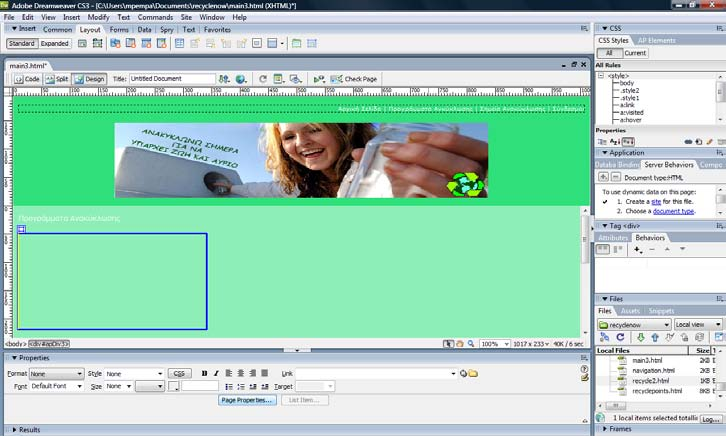Image resolution: width=726 pixels, height=436 pixels.
Task: Preview in browser globe icon
Action: (x=241, y=79)
